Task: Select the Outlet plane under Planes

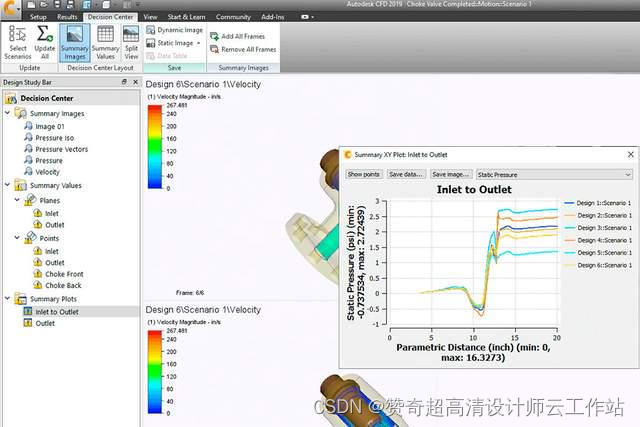Action: (49, 225)
